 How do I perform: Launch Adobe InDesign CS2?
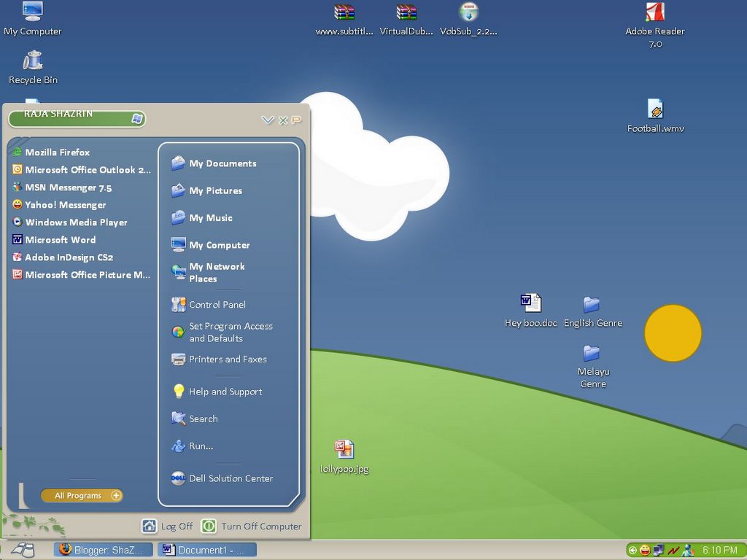click(x=63, y=257)
